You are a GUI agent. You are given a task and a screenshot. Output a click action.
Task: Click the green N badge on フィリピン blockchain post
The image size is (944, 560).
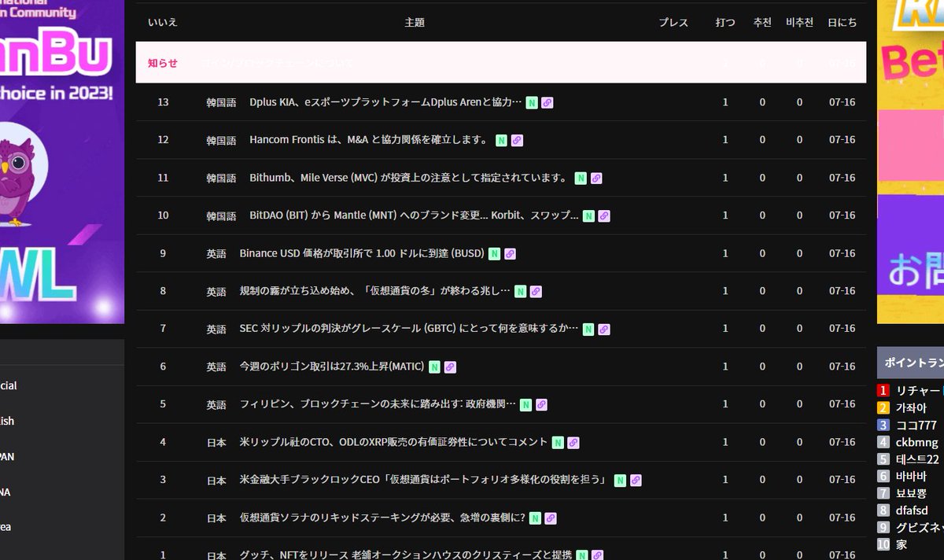click(525, 404)
